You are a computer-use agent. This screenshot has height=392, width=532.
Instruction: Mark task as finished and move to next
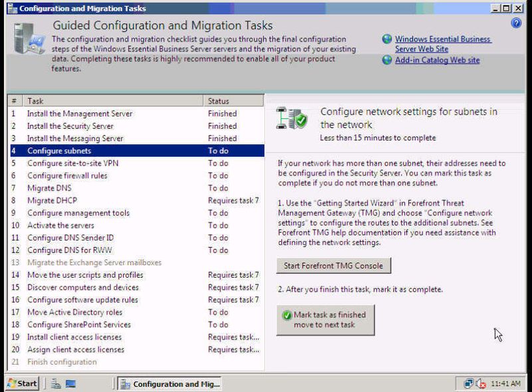(x=325, y=320)
